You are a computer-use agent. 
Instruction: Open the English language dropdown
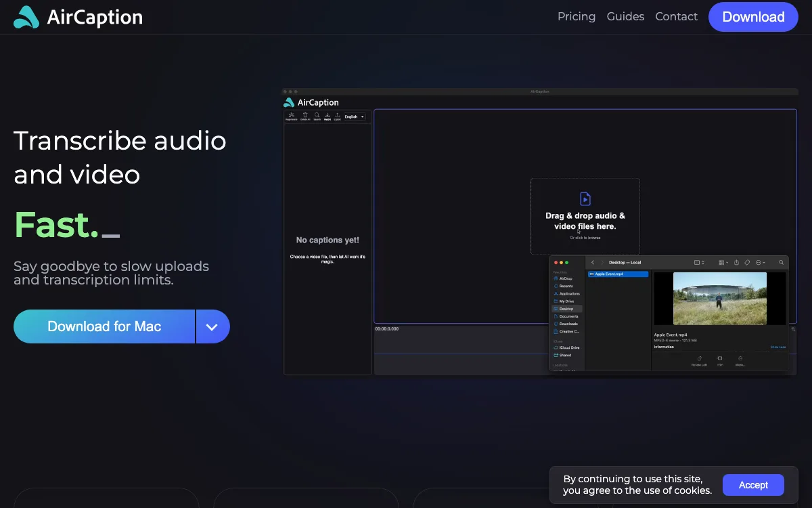click(x=355, y=117)
